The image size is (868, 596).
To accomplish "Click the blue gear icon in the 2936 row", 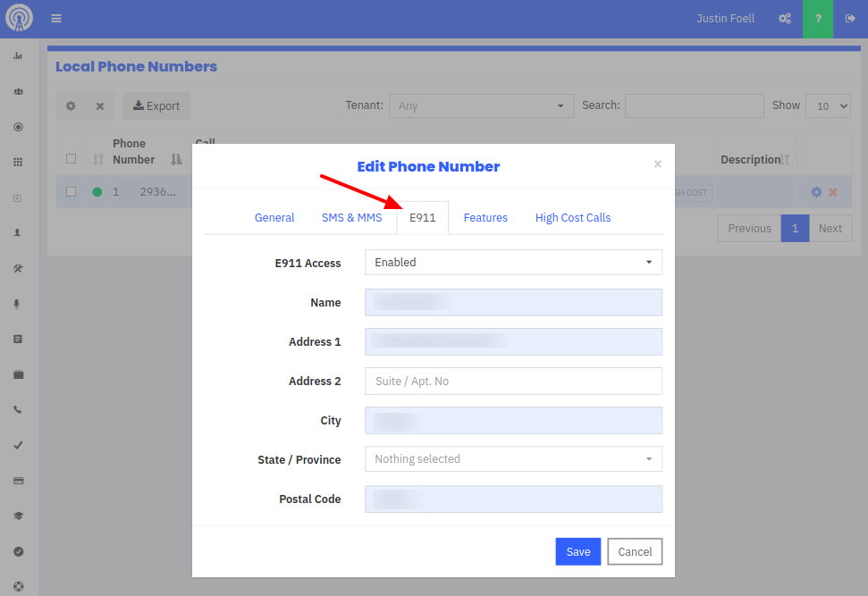I will point(816,192).
